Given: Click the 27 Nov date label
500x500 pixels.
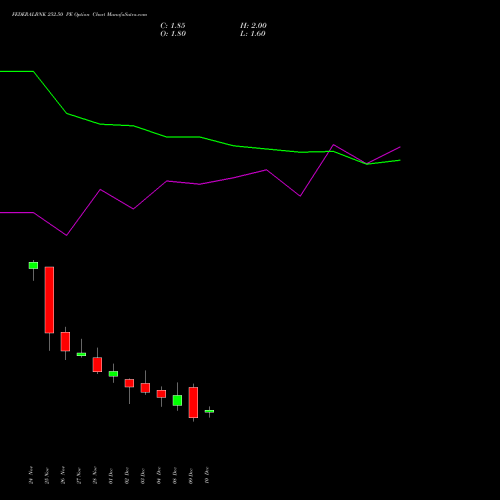Looking at the screenshot, I should tap(79, 475).
